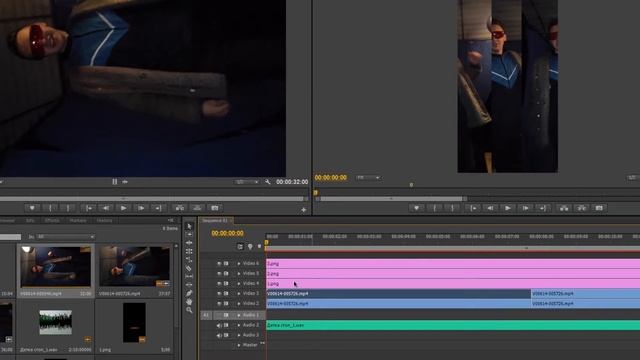The height and width of the screenshot is (360, 640).
Task: Go to In point in Program monitor
Action: pyautogui.click(x=473, y=208)
